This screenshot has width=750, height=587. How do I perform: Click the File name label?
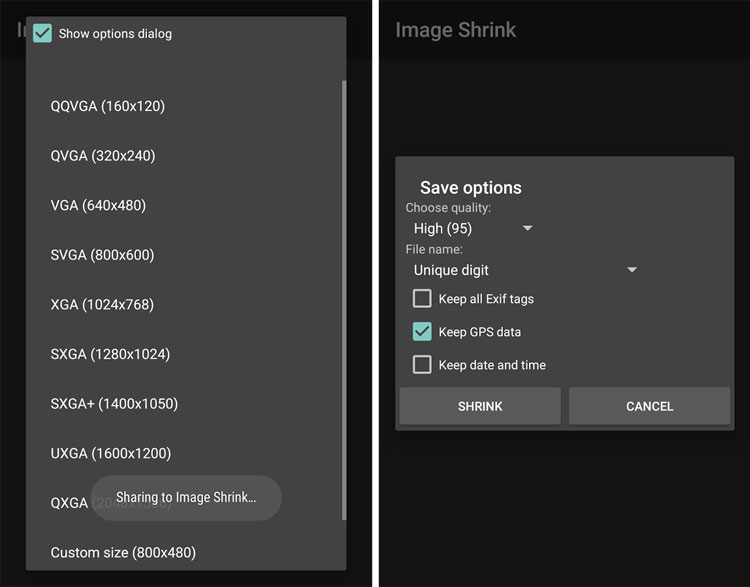pos(434,249)
